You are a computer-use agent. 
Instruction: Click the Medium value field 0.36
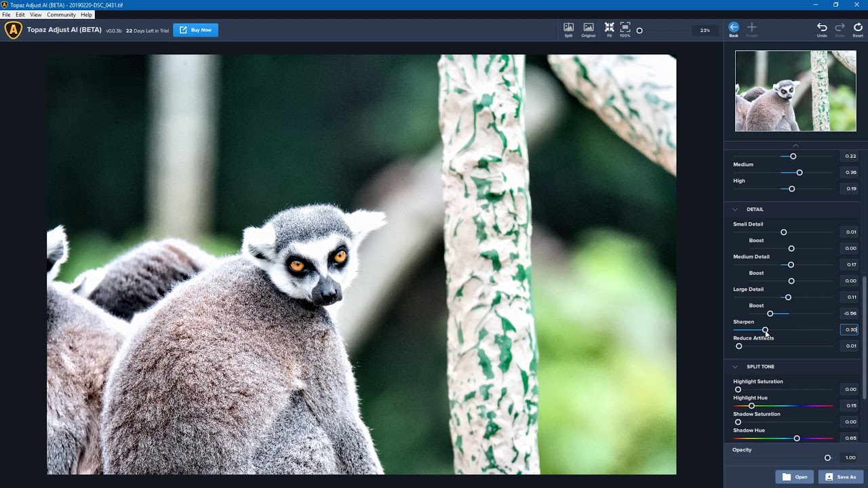850,172
